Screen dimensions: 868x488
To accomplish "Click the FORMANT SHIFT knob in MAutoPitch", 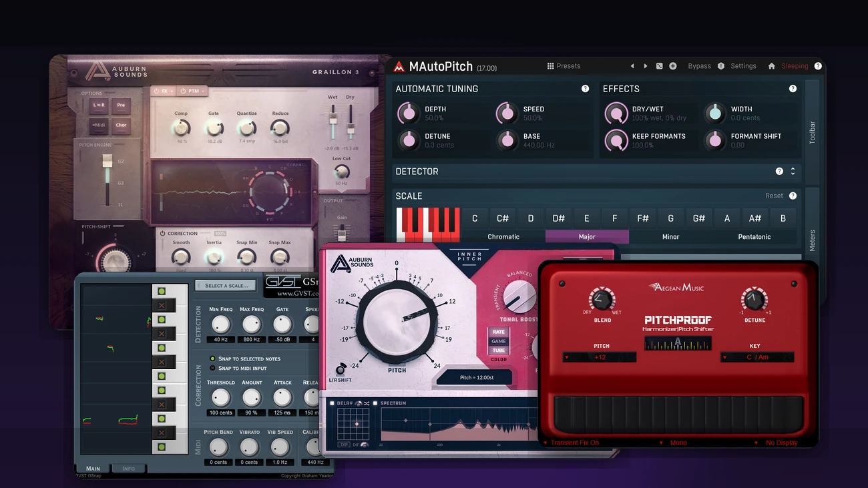I will tap(715, 140).
